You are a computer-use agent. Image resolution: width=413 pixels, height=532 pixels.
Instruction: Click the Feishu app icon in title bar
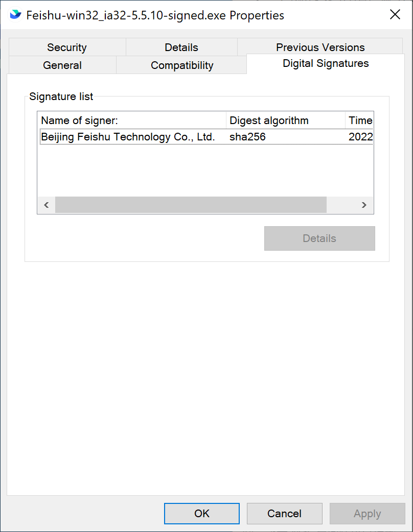[x=16, y=15]
